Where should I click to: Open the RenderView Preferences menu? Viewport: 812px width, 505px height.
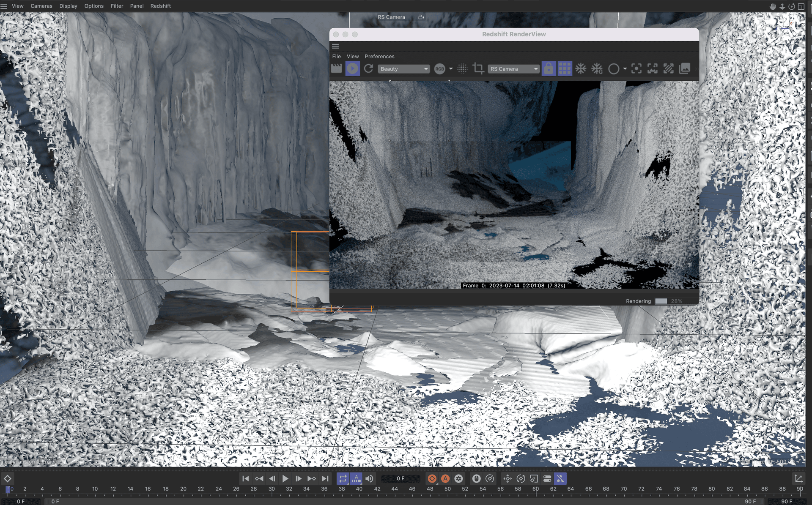(x=379, y=56)
